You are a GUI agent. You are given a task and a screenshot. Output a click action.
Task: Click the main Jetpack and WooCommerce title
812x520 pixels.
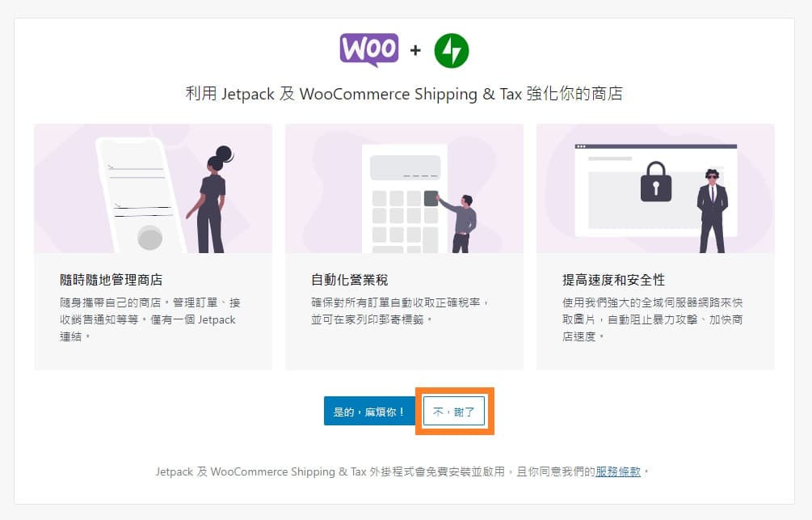(x=405, y=94)
